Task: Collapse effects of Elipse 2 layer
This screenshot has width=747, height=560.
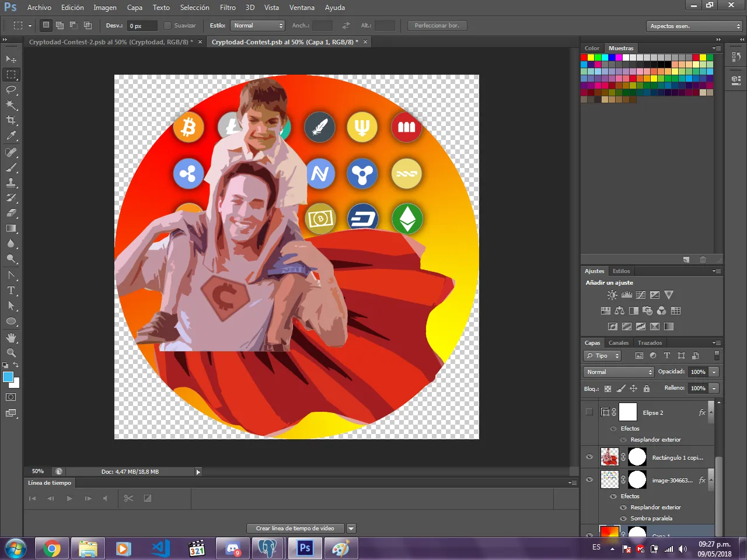Action: tap(711, 412)
